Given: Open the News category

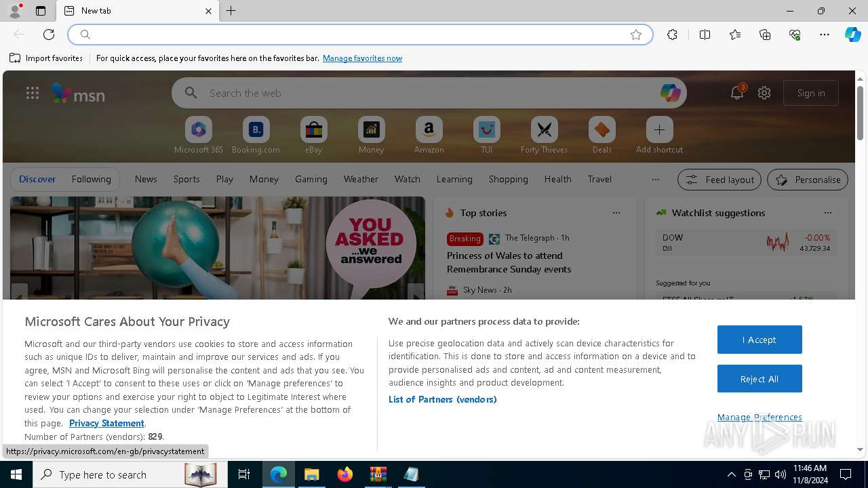Looking at the screenshot, I should point(146,179).
